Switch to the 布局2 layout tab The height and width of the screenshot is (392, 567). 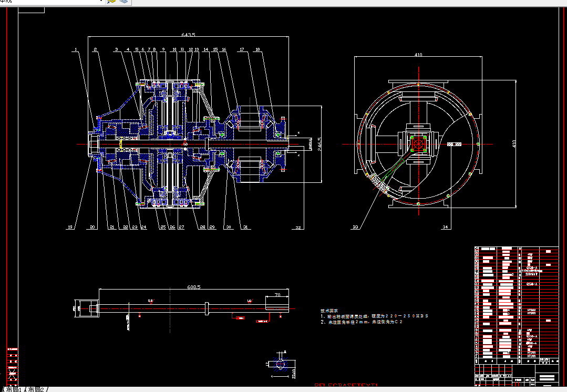point(36,389)
